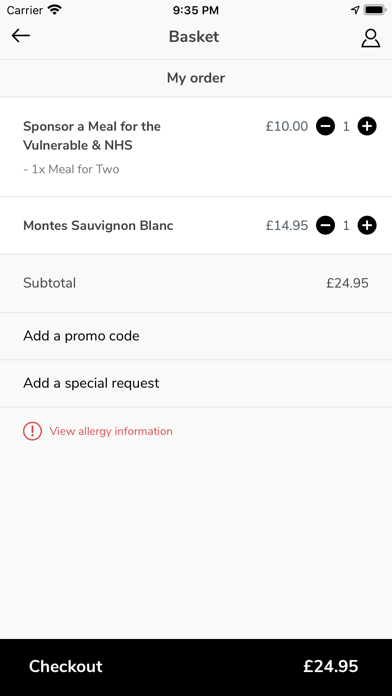The width and height of the screenshot is (392, 696).
Task: Click the Wi-Fi status icon
Action: [55, 10]
